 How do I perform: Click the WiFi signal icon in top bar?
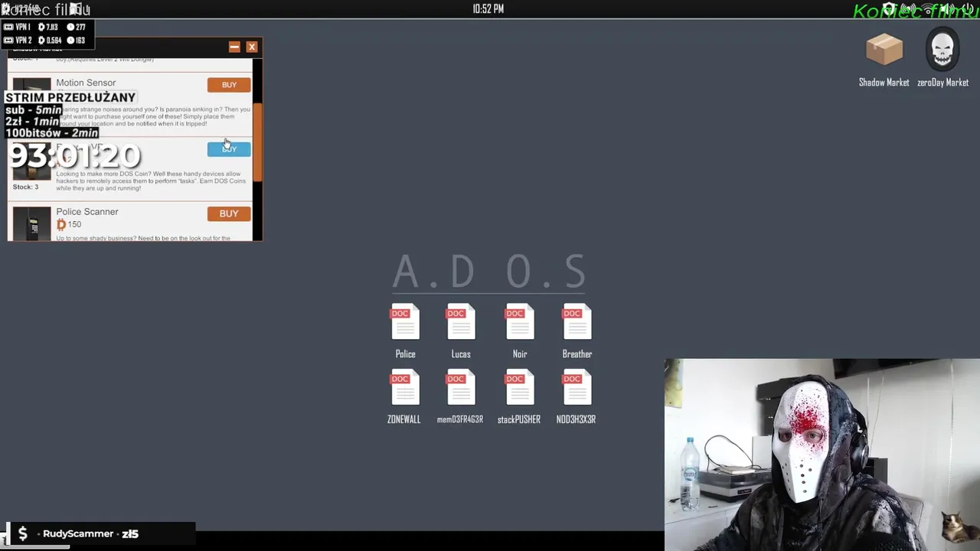[x=928, y=8]
